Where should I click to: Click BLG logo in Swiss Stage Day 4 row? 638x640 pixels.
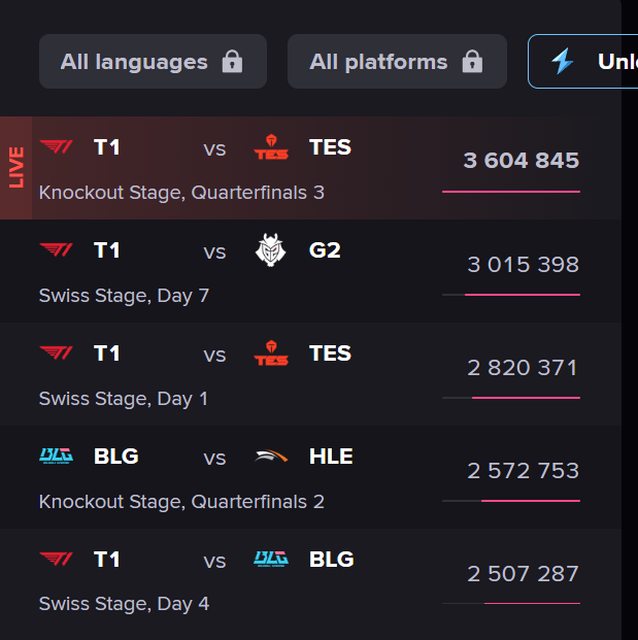(271, 559)
